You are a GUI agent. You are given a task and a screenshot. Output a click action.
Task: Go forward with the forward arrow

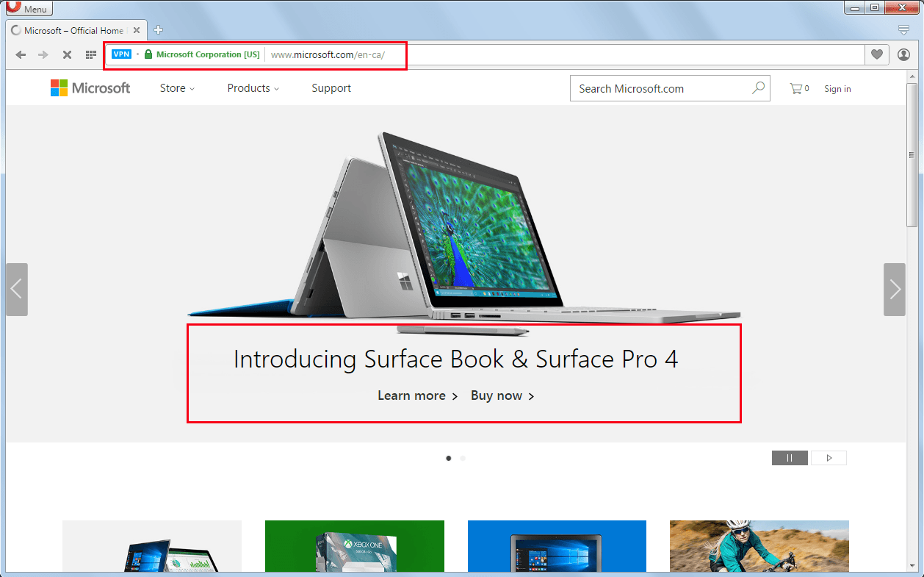pos(43,54)
